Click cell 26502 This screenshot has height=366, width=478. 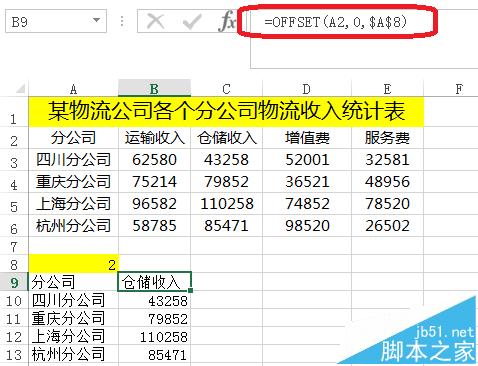[x=387, y=226]
